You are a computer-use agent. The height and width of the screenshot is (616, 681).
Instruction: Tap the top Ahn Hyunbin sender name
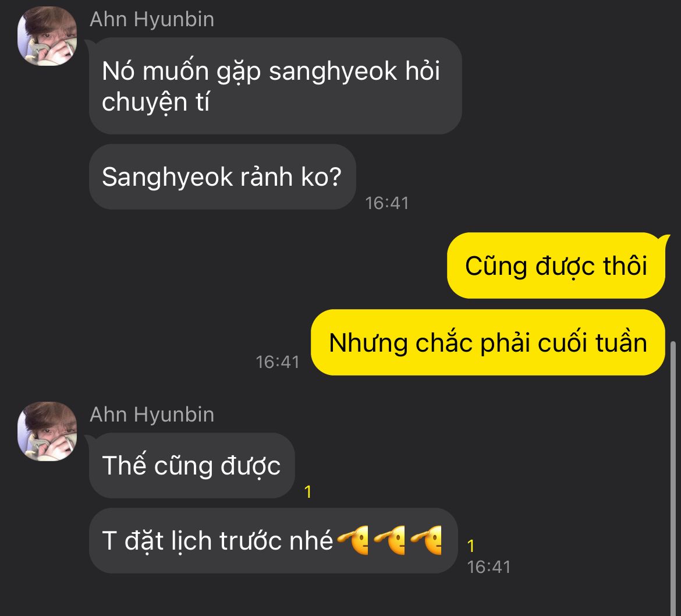tap(152, 20)
